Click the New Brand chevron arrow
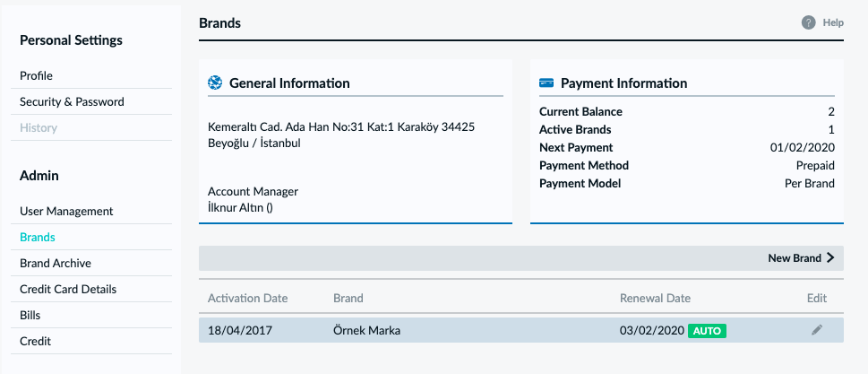The width and height of the screenshot is (868, 374). [829, 257]
